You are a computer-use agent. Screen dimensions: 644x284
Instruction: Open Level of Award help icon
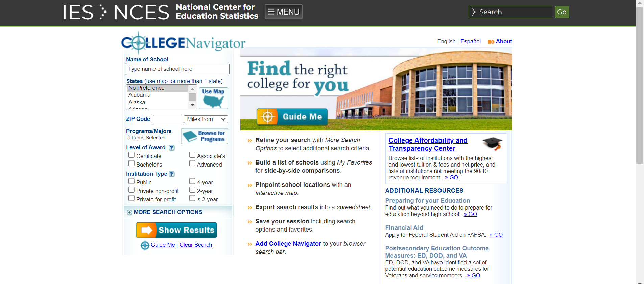click(172, 148)
